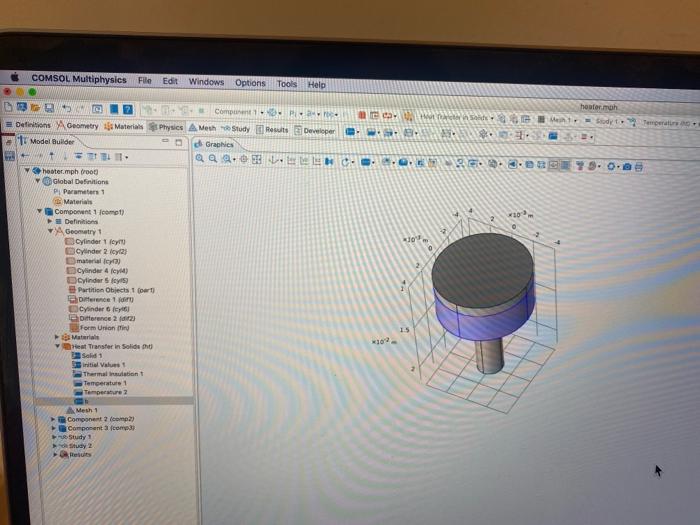This screenshot has width=700, height=525.
Task: Click the red Application Builder icon
Action: 362,115
